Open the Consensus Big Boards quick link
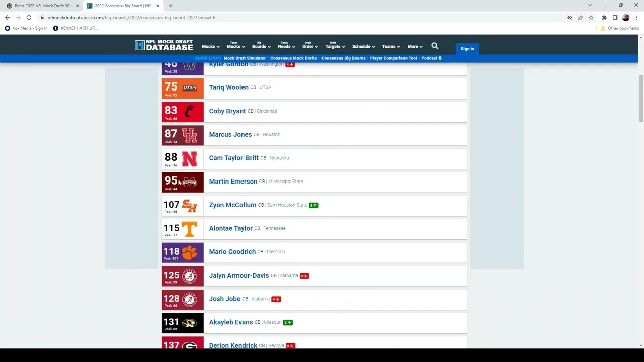Image resolution: width=644 pixels, height=362 pixels. click(343, 58)
